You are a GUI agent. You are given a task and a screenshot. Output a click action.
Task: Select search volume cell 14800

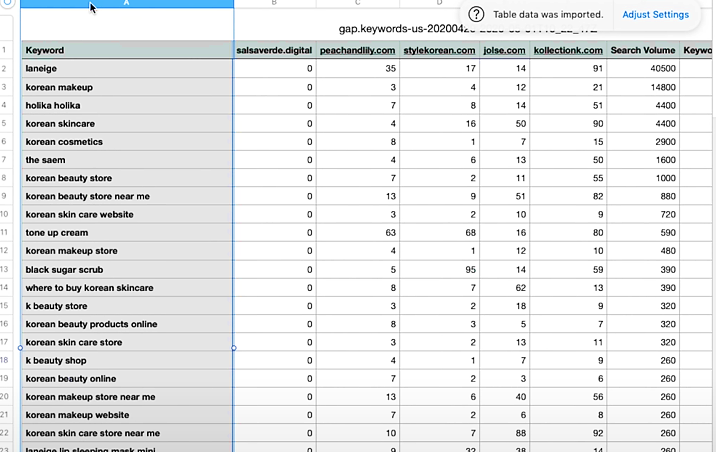(x=643, y=87)
